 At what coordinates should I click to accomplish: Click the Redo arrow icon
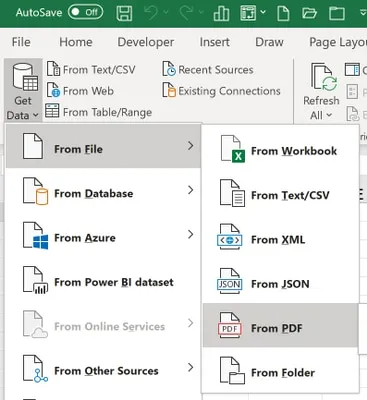[x=187, y=13]
